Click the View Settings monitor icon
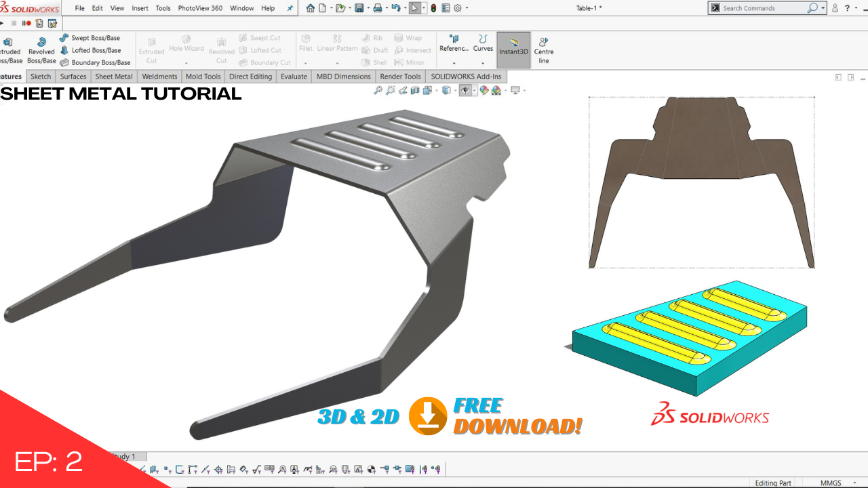Viewport: 868px width, 488px height. tap(515, 90)
